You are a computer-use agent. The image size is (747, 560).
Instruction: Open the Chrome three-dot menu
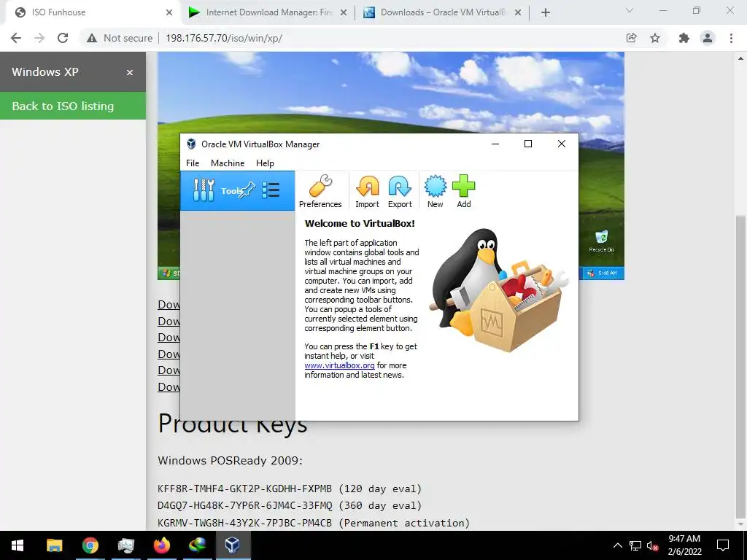pos(731,38)
